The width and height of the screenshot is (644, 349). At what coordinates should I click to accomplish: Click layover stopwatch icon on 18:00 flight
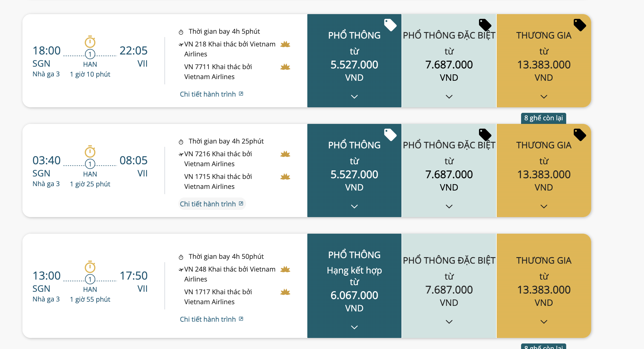click(90, 42)
